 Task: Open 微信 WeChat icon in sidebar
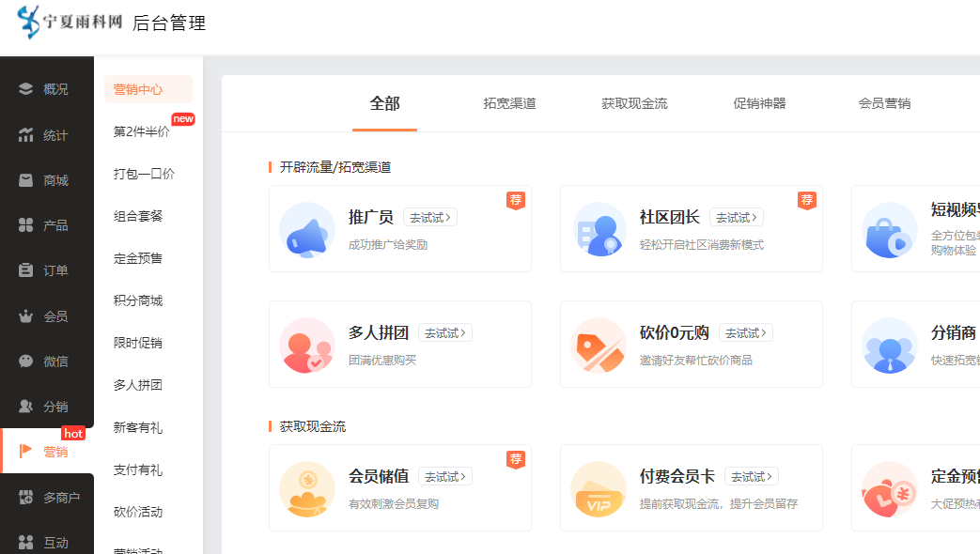tap(25, 361)
